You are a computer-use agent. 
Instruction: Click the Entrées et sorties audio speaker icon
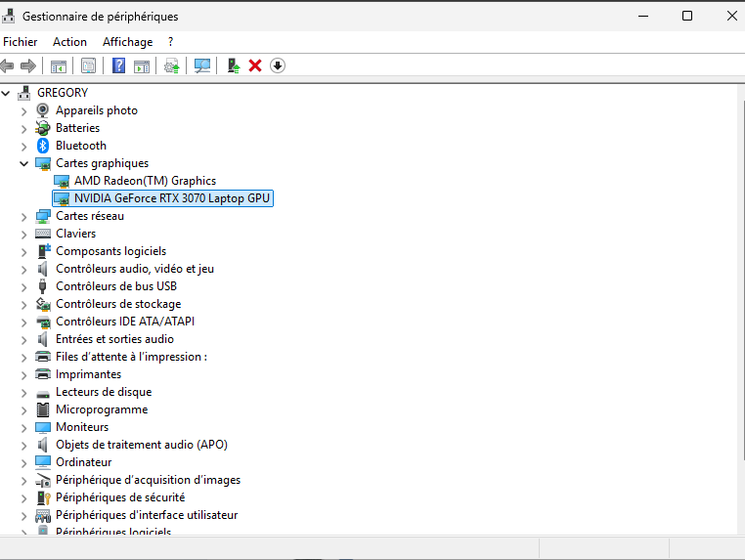42,339
